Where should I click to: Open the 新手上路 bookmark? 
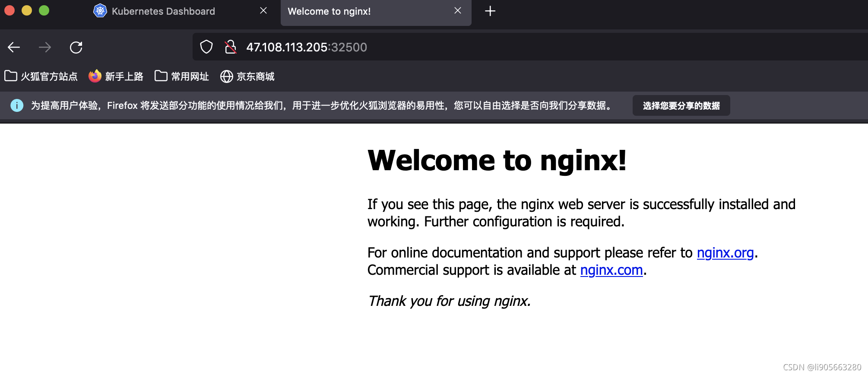click(116, 76)
